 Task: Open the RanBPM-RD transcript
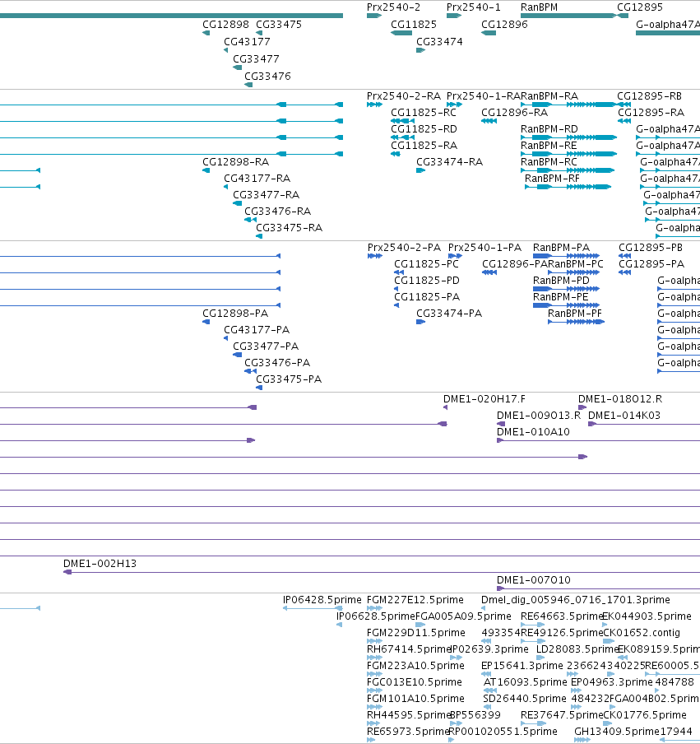click(x=549, y=129)
